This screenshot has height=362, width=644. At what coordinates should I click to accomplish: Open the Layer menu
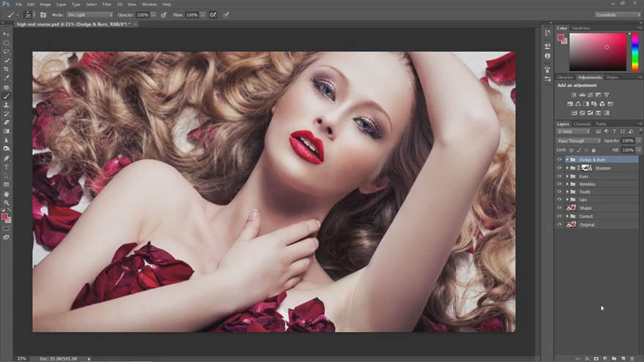(61, 4)
